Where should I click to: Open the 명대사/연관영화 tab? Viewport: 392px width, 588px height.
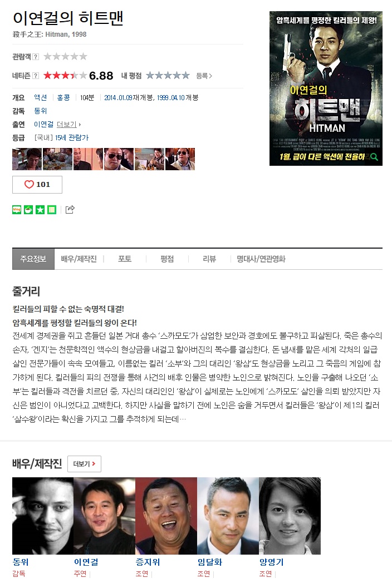point(261,259)
